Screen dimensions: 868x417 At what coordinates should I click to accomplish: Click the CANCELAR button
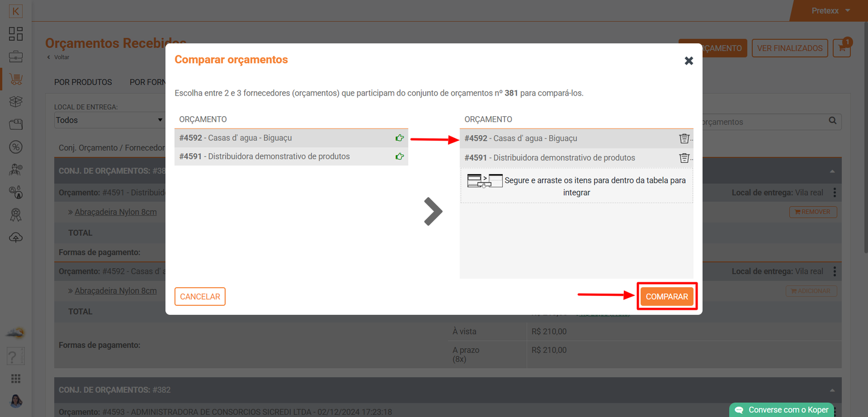pos(200,296)
